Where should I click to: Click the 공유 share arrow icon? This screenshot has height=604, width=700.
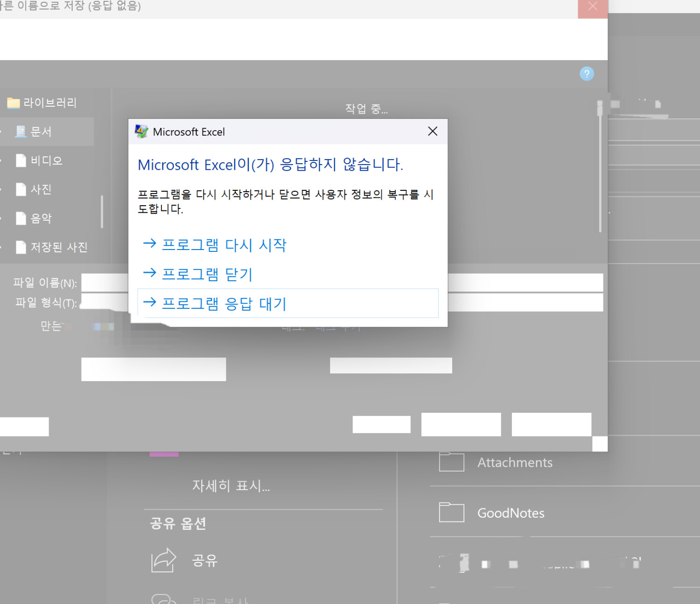(x=163, y=560)
